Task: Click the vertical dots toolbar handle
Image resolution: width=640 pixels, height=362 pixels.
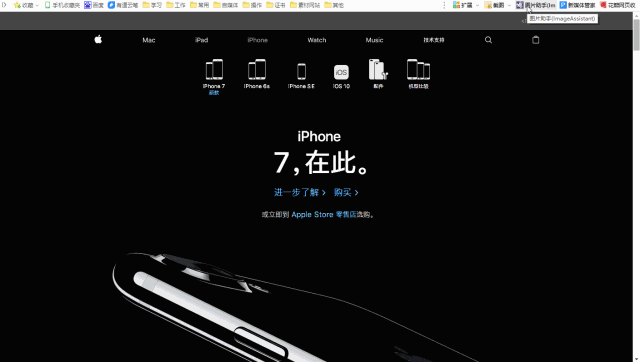Action: pyautogui.click(x=444, y=5)
